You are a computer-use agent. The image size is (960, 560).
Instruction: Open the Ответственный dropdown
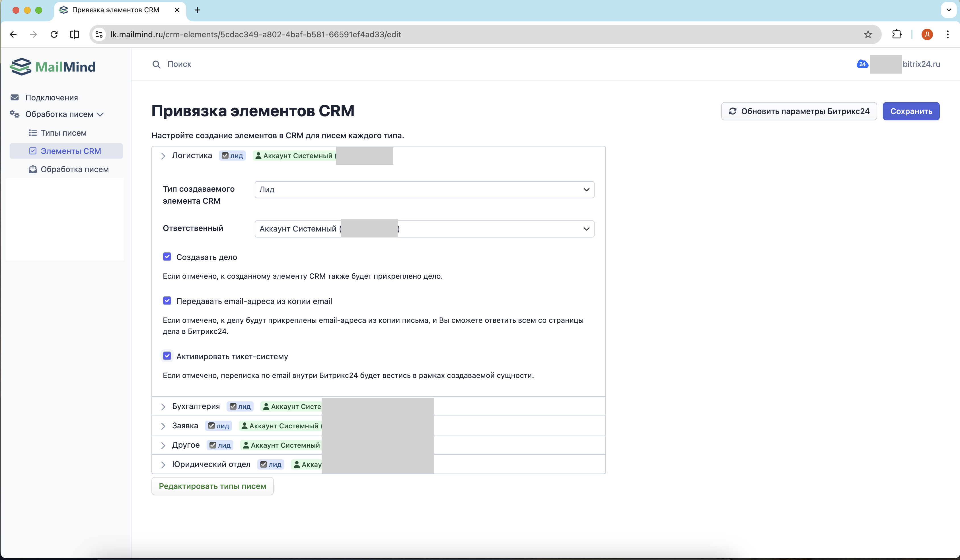pyautogui.click(x=424, y=229)
